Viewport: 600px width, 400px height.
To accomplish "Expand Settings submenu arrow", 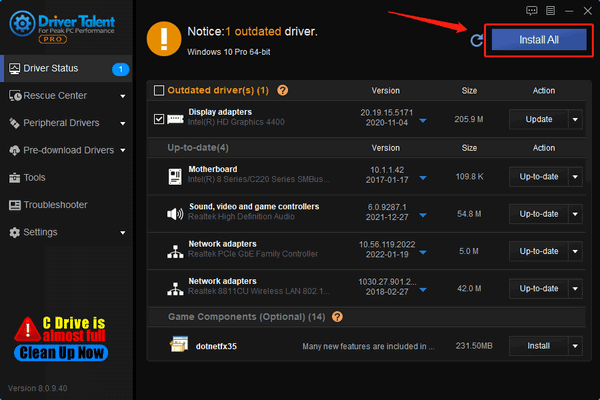I will point(123,233).
